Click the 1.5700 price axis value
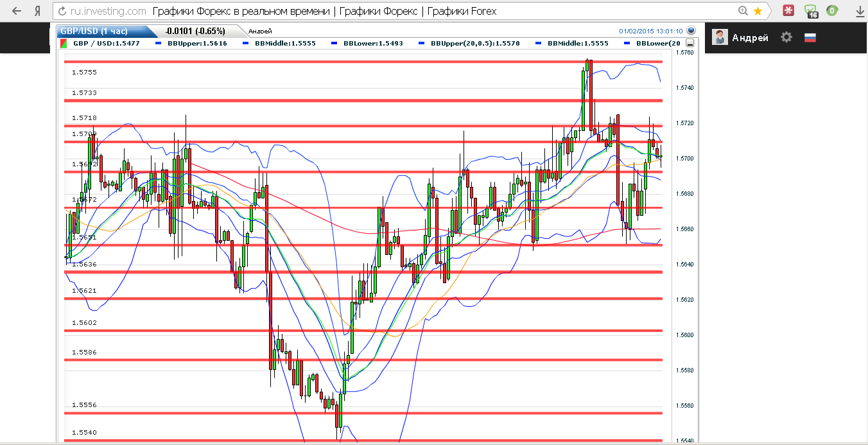 [685, 158]
